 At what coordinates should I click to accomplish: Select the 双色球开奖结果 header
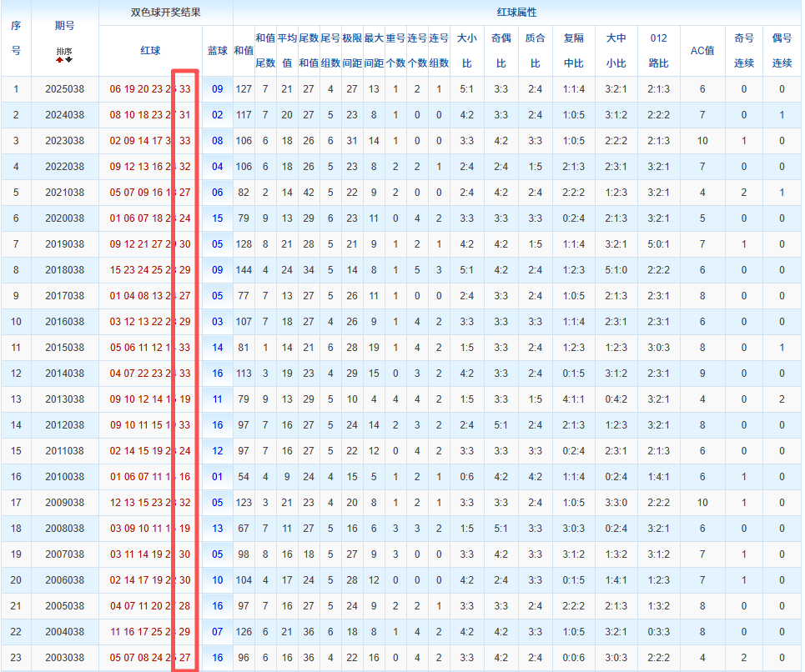pyautogui.click(x=165, y=13)
